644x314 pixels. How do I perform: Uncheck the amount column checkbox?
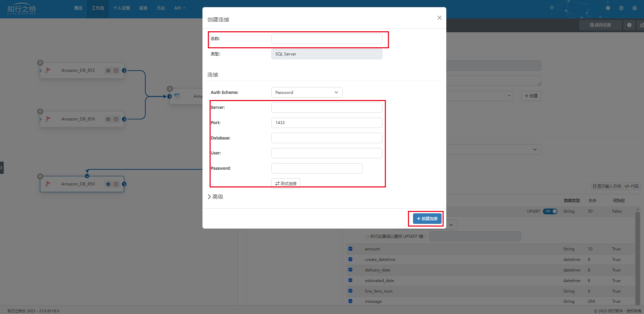pyautogui.click(x=350, y=249)
